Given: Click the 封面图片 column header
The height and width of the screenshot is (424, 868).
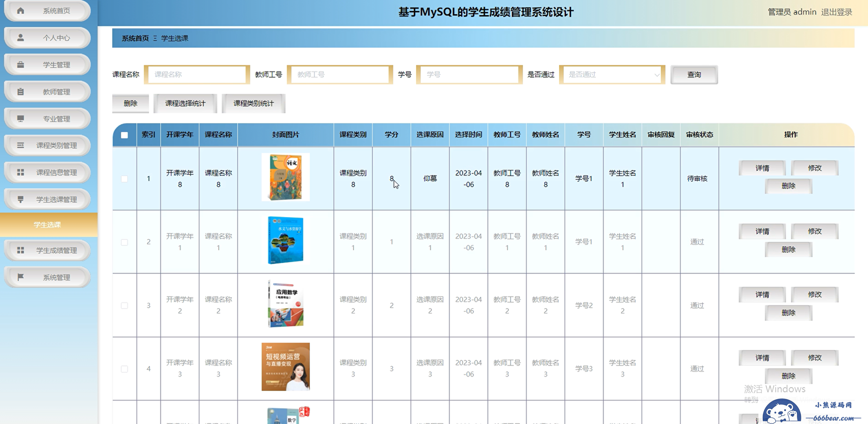Looking at the screenshot, I should click(x=285, y=134).
